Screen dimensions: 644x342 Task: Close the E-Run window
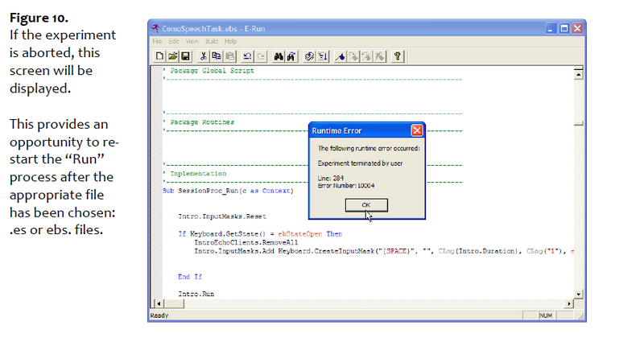(577, 28)
